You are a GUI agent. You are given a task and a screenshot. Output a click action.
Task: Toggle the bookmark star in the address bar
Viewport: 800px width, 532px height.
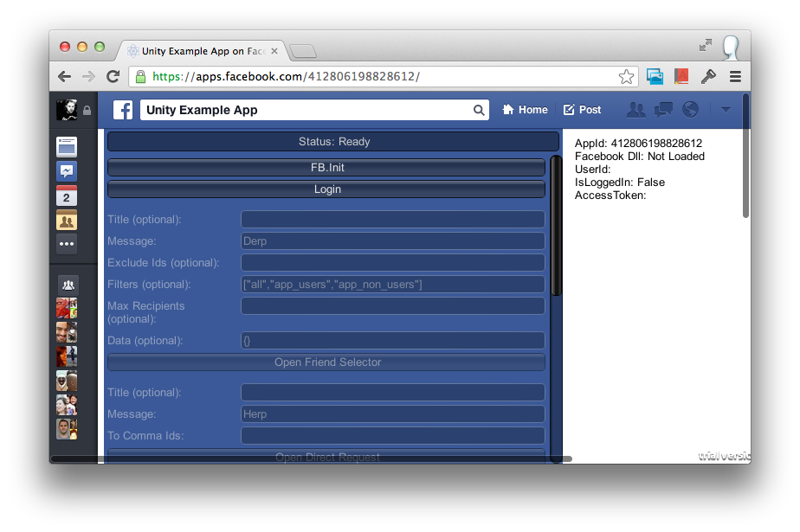(626, 76)
